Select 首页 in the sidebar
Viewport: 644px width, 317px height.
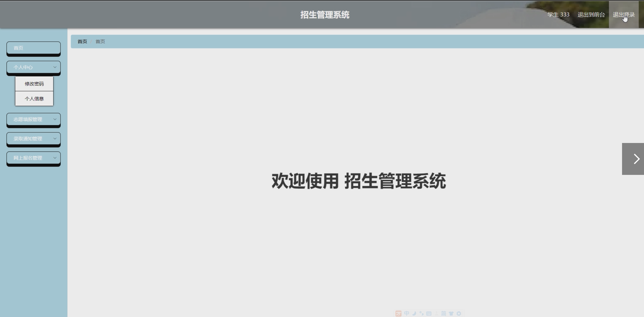point(33,48)
